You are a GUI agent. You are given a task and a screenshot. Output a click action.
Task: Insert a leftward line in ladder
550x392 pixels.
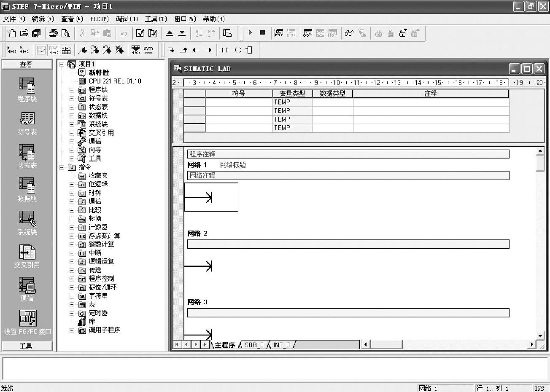click(196, 50)
